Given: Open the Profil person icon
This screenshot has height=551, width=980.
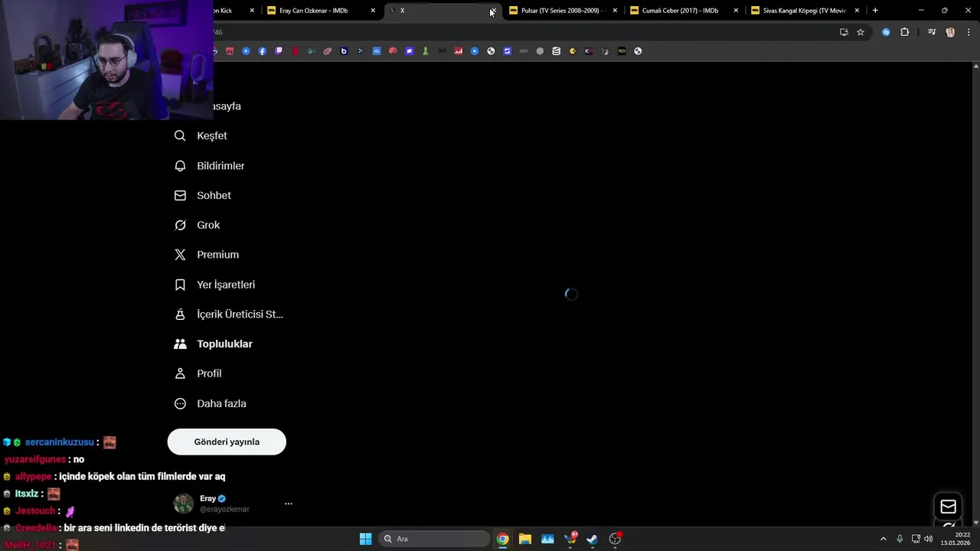Looking at the screenshot, I should pyautogui.click(x=180, y=373).
